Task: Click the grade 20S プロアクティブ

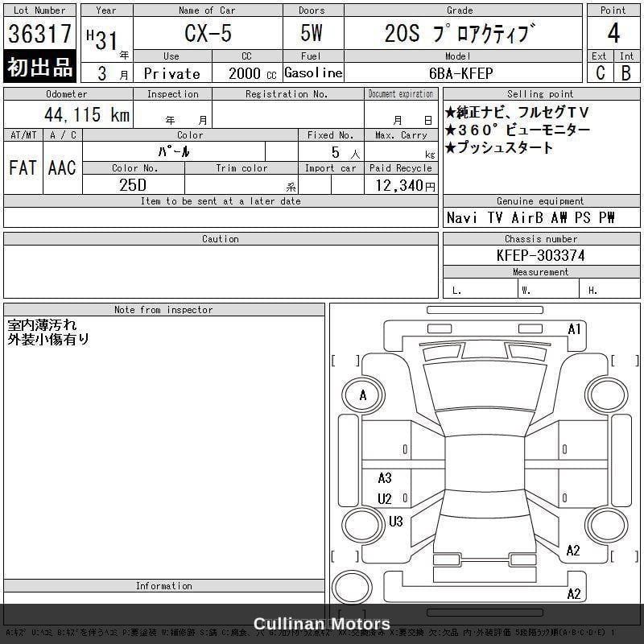Action: [x=460, y=33]
